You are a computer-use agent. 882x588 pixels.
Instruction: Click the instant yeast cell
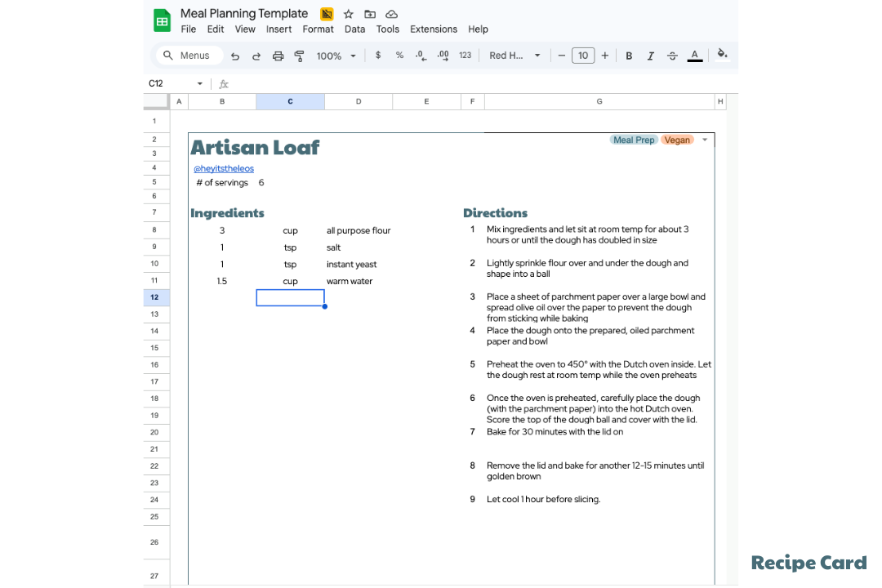[351, 264]
